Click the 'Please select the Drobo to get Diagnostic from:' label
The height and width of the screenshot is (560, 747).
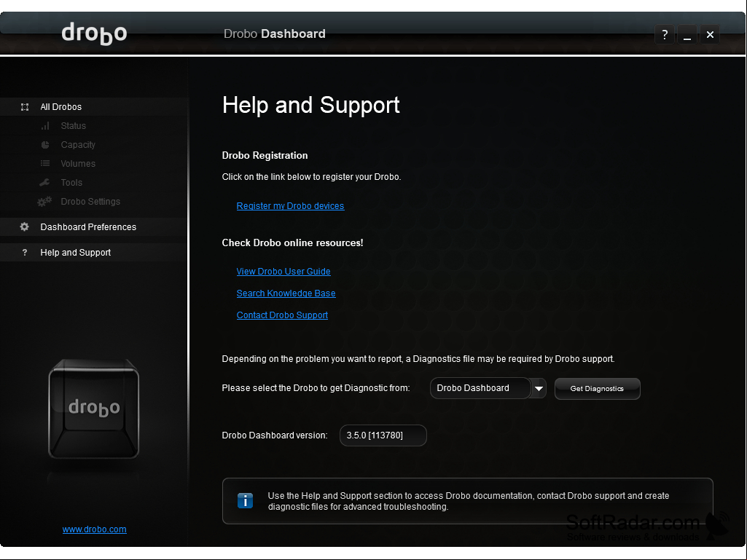coord(316,388)
